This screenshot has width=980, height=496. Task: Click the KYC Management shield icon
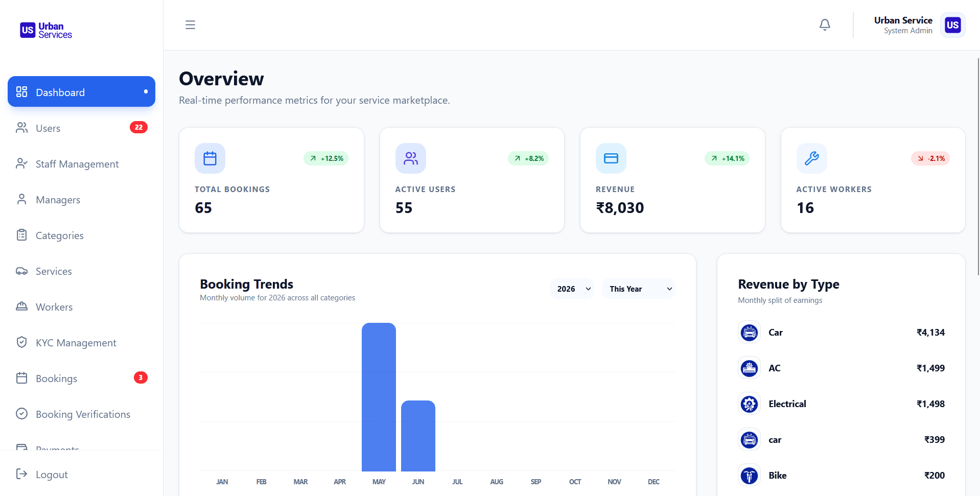(x=21, y=342)
